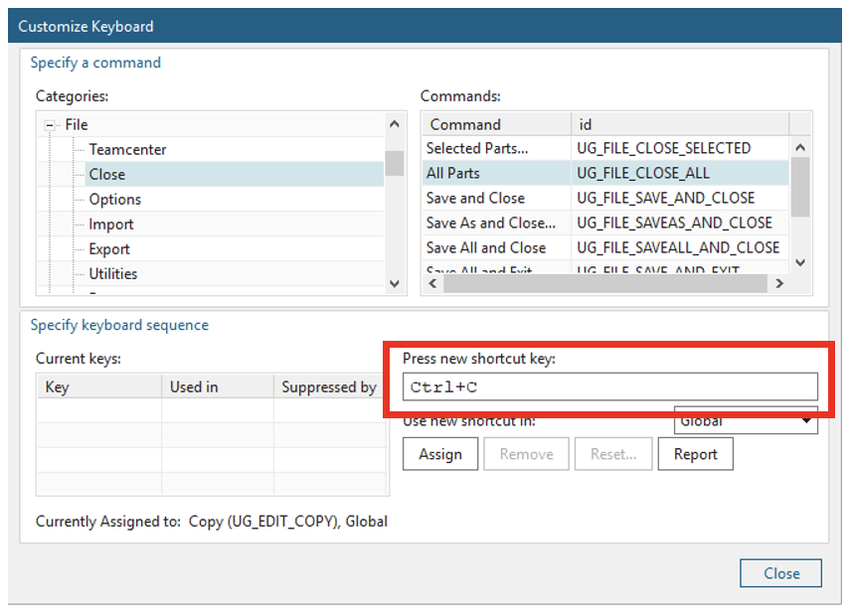Click the Remove button
The height and width of the screenshot is (616, 851).
[x=527, y=454]
